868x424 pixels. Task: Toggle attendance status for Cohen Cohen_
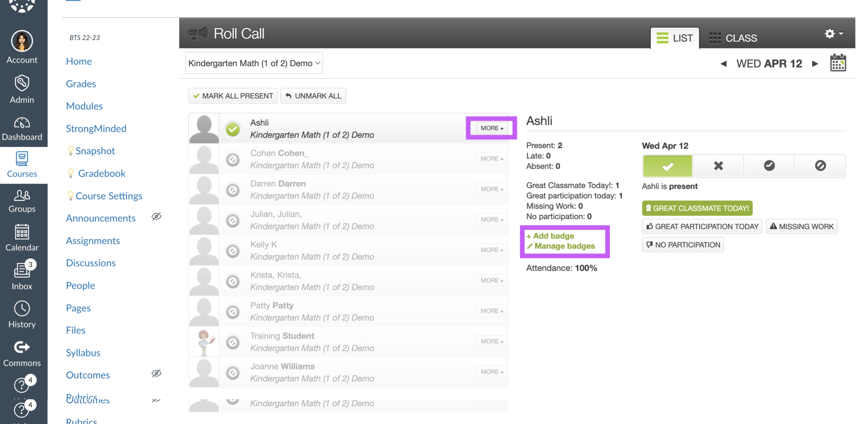tap(233, 159)
